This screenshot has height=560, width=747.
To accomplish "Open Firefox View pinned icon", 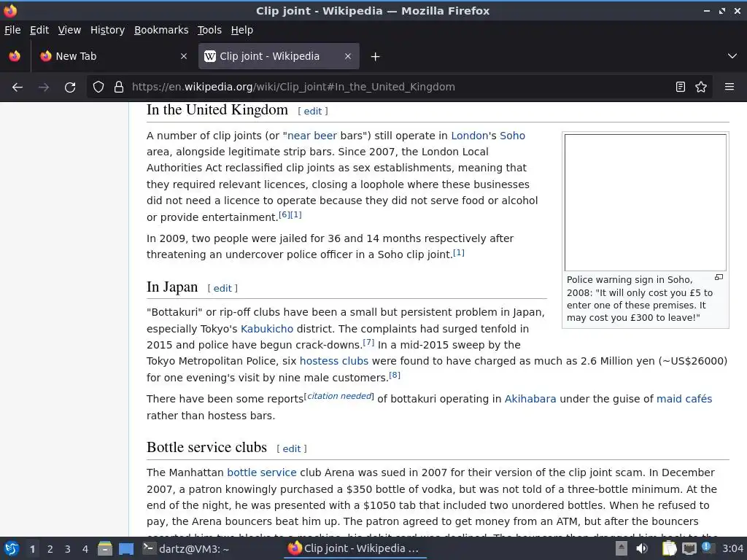I will click(x=15, y=56).
